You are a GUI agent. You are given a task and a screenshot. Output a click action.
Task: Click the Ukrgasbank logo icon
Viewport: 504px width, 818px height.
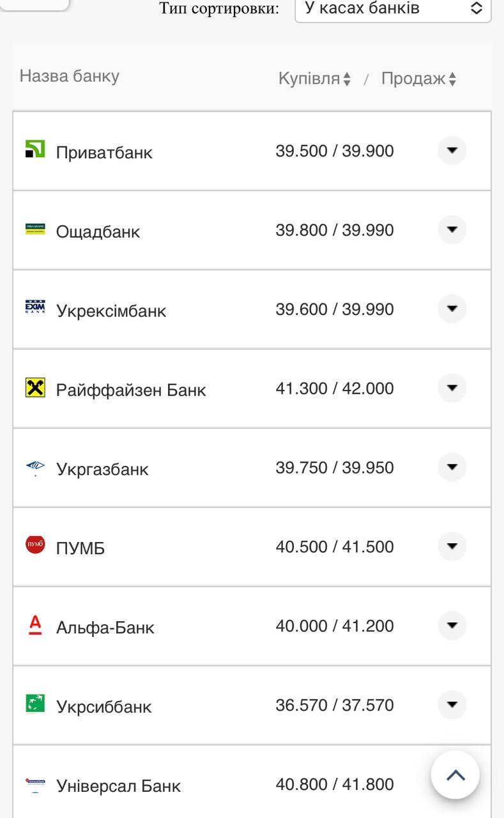tap(35, 467)
